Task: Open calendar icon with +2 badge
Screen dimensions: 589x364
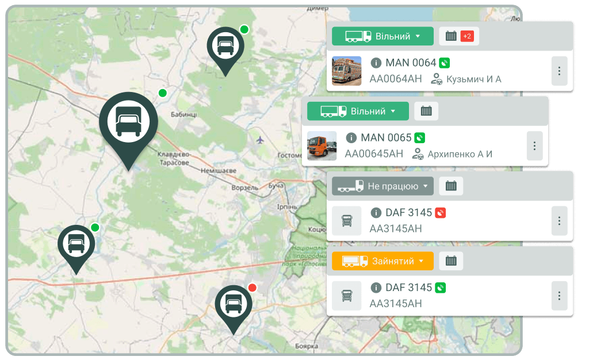Action: coord(459,36)
